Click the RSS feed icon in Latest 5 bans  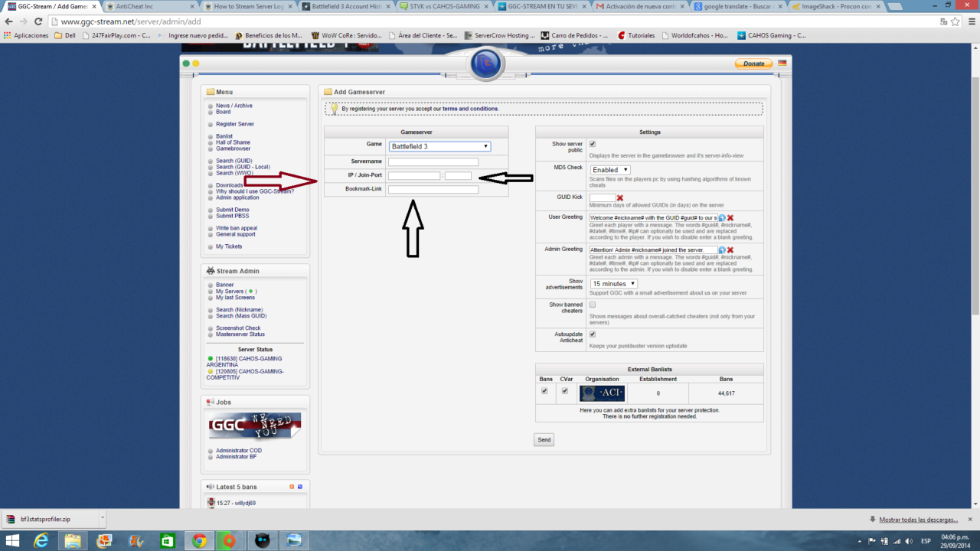click(292, 487)
